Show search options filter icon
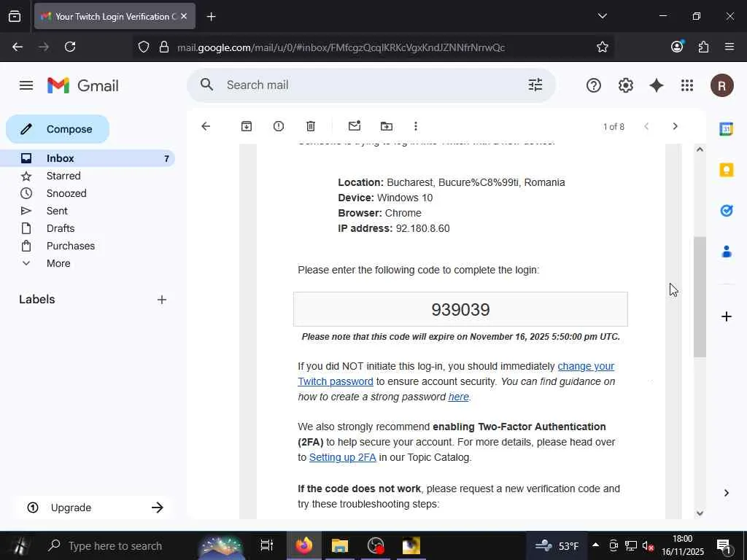The image size is (747, 560). pos(535,85)
